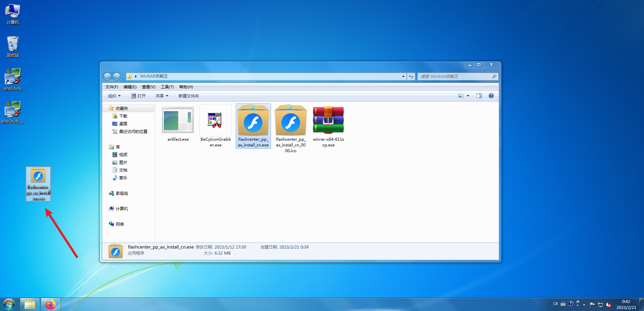The width and height of the screenshot is (644, 311).
Task: Go back with the Explorer back arrow
Action: tap(107, 77)
